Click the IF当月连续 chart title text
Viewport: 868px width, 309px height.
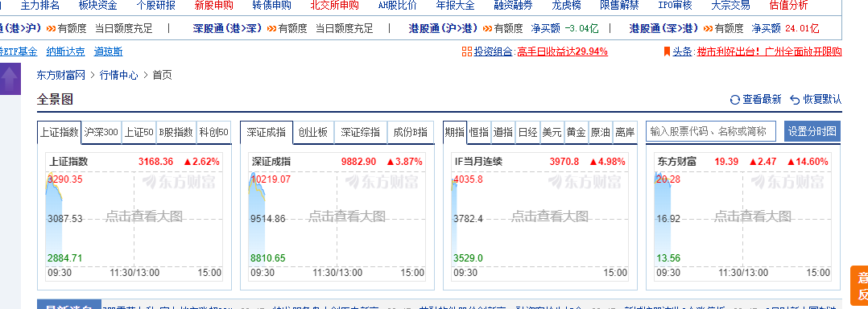[x=478, y=162]
